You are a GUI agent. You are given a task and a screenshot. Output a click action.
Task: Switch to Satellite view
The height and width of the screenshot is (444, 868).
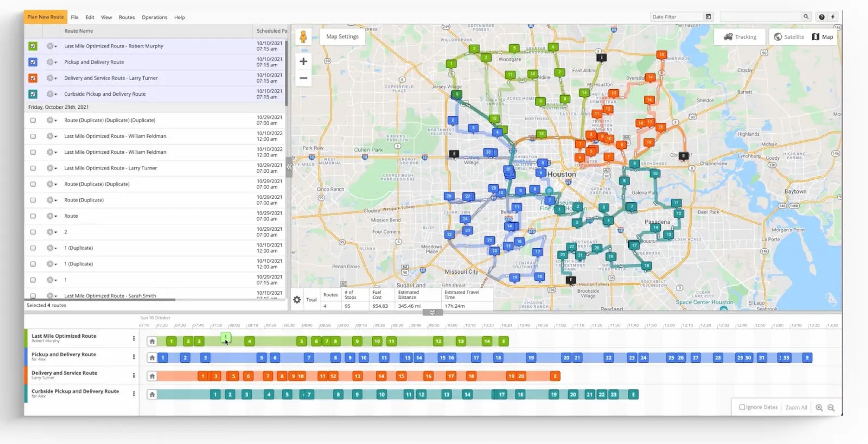789,37
